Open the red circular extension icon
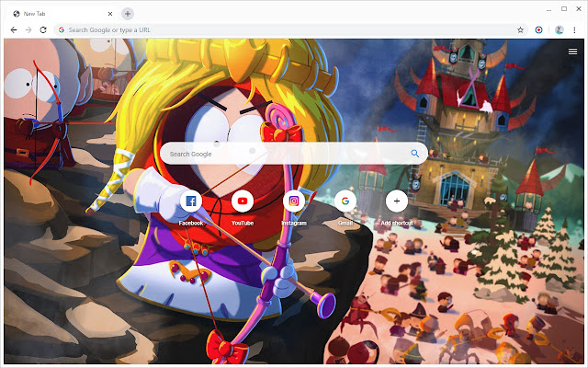588x368 pixels. pyautogui.click(x=538, y=30)
